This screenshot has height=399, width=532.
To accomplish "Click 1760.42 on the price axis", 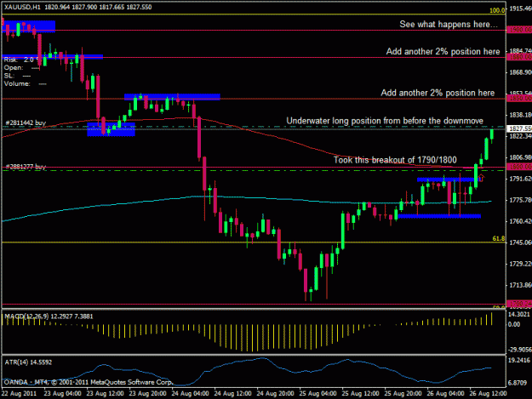I will pos(520,221).
